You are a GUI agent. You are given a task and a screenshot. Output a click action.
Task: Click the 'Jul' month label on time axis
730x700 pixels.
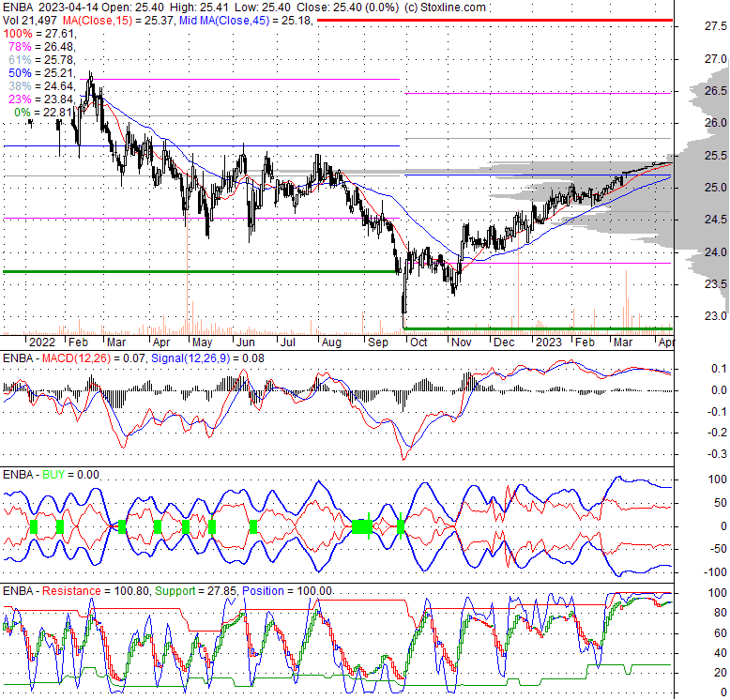(x=288, y=342)
